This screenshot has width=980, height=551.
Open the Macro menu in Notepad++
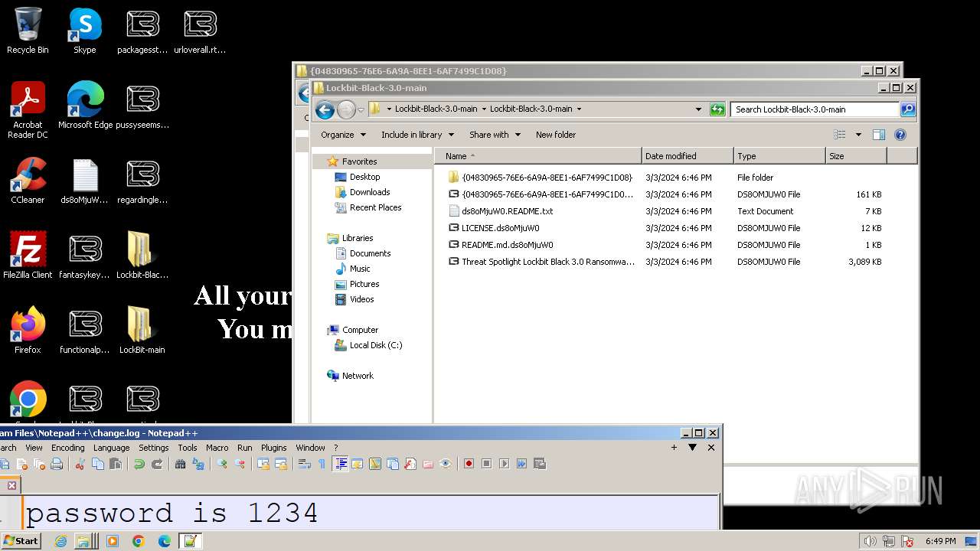217,448
